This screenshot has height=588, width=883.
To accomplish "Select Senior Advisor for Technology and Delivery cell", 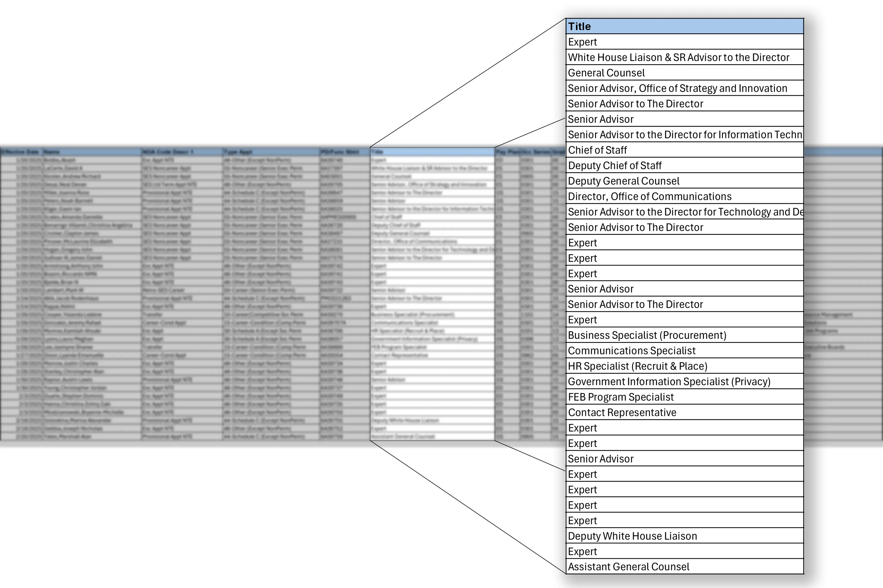I will click(684, 212).
